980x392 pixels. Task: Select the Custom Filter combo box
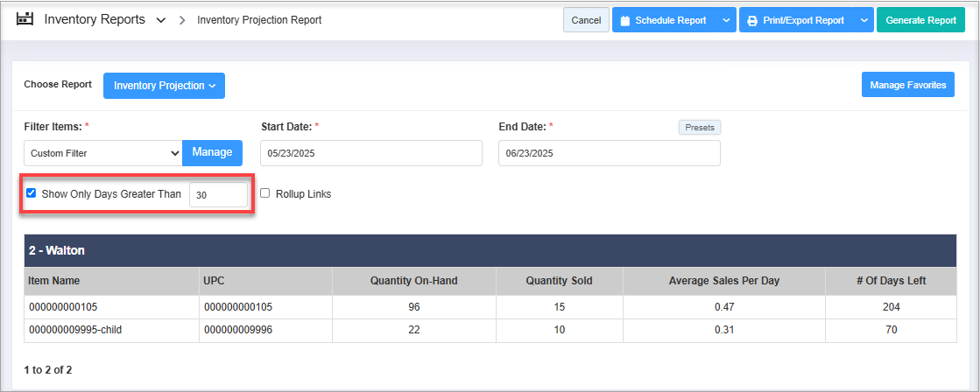coord(102,153)
